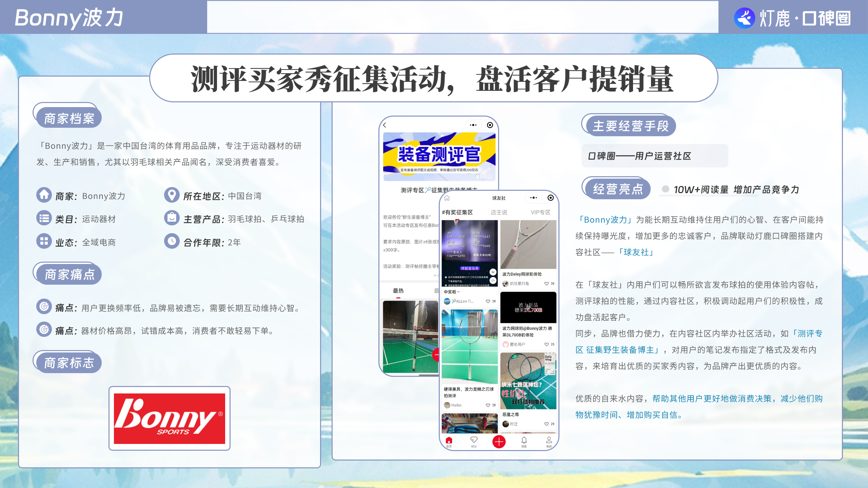The height and width of the screenshot is (488, 868).
Task: Tap the cart icon on the 体验官任务 image
Action: [x=493, y=272]
